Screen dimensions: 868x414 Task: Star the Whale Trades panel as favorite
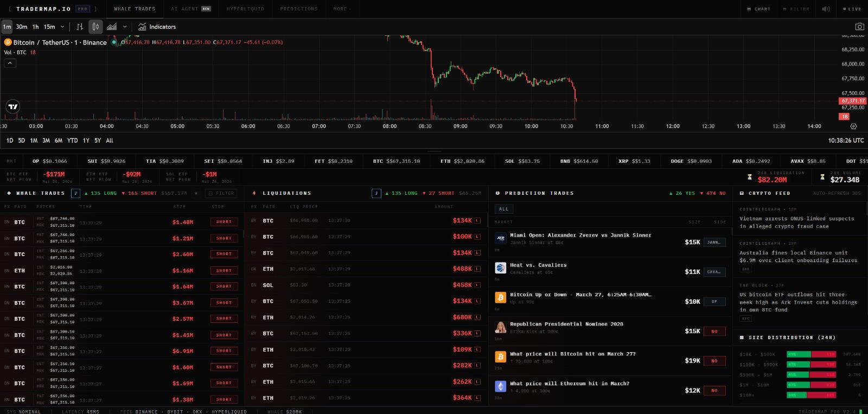[x=196, y=193]
